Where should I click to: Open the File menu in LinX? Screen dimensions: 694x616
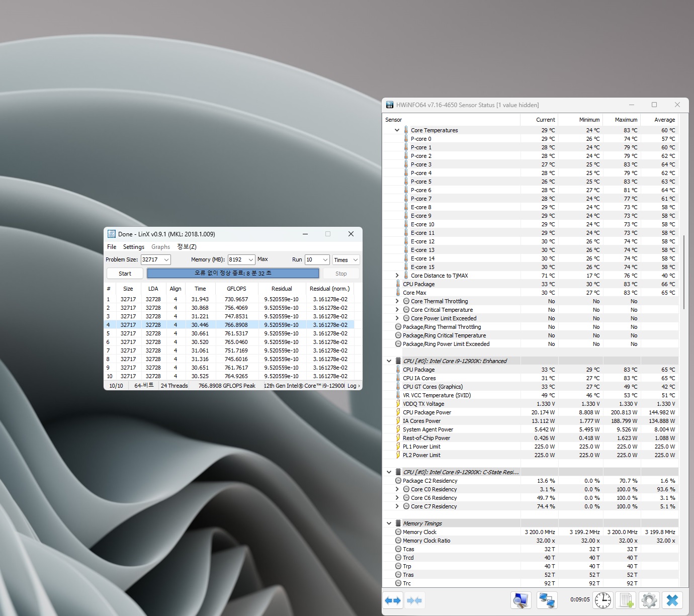coord(112,247)
